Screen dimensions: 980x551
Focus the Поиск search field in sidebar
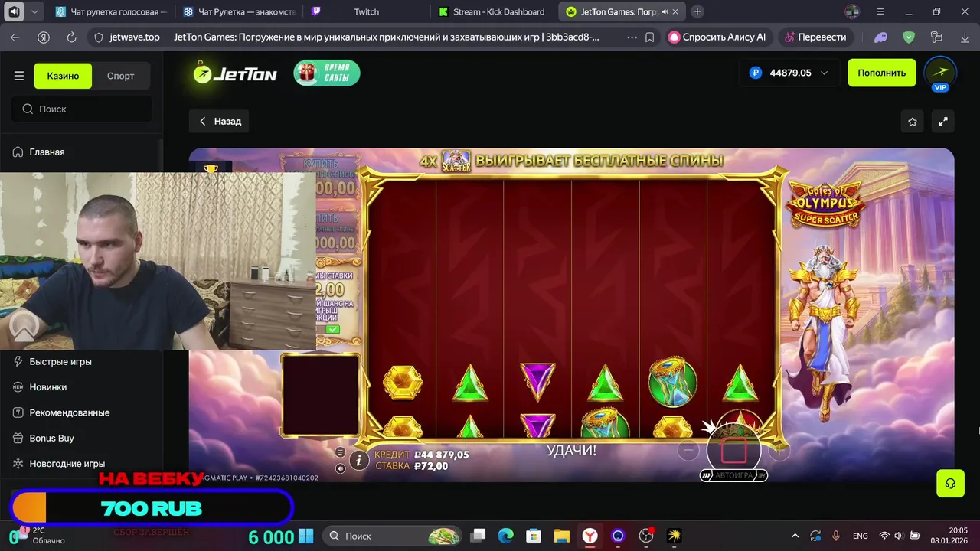[81, 109]
